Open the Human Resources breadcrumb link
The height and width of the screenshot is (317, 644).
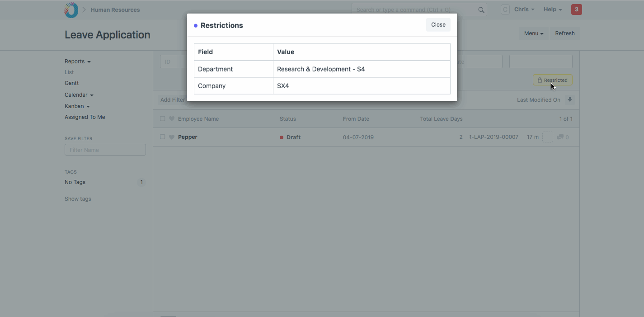tap(115, 10)
